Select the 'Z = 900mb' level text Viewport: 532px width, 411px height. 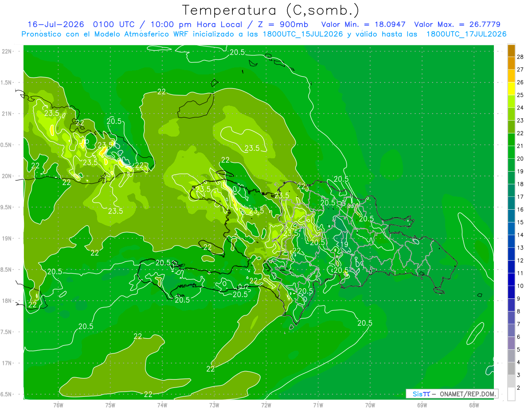pyautogui.click(x=284, y=24)
